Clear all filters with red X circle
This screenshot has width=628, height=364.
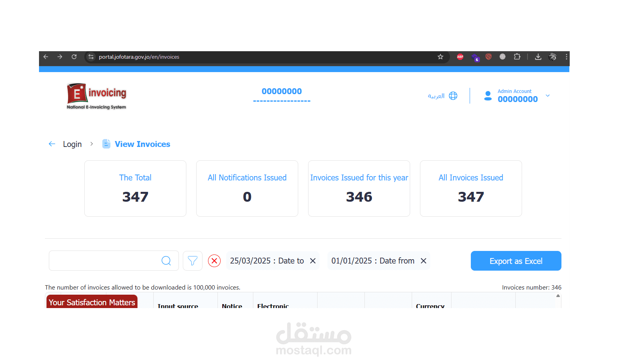point(214,261)
